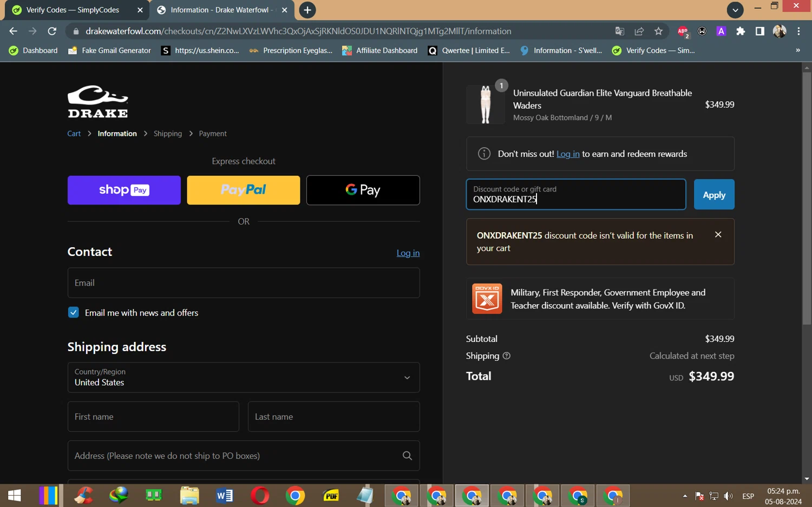Click the Discount code or gift card field
The height and width of the screenshot is (507, 812).
coord(576,194)
